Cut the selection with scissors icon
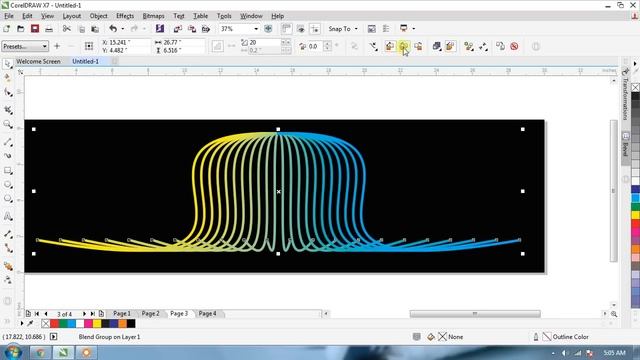Viewport: 640px width, 360px height. 67,29
